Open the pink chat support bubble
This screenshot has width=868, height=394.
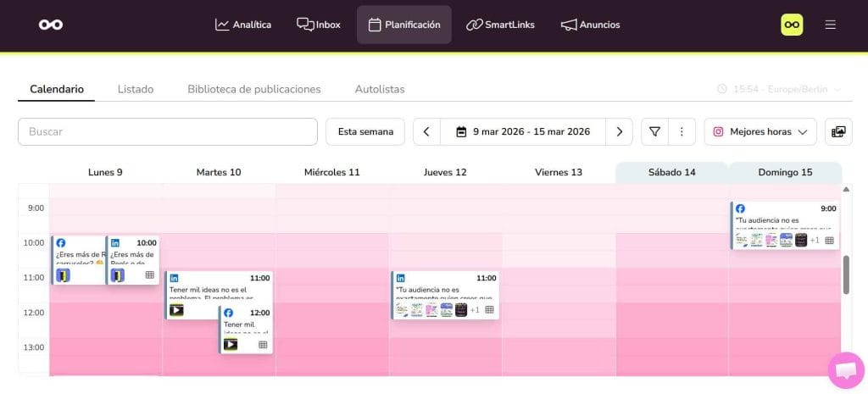847,370
